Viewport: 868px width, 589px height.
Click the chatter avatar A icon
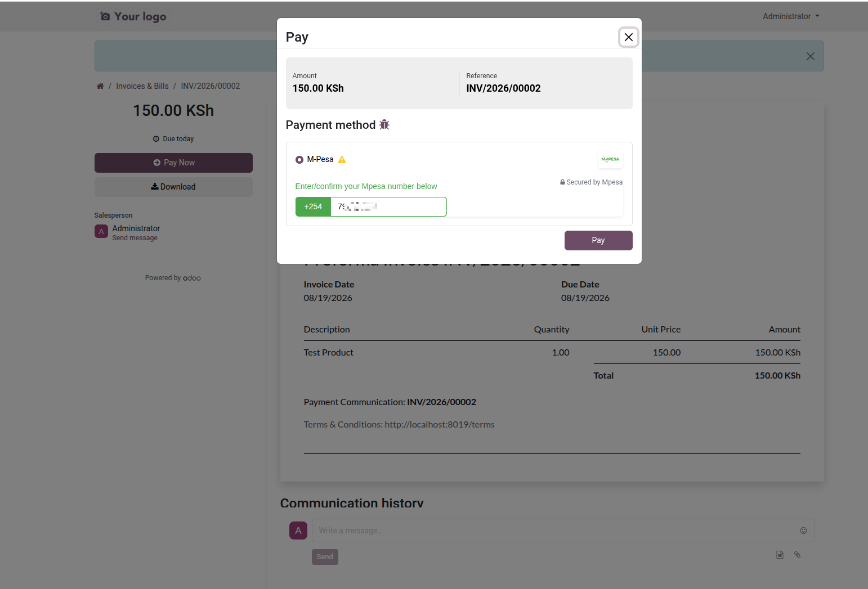pos(298,530)
